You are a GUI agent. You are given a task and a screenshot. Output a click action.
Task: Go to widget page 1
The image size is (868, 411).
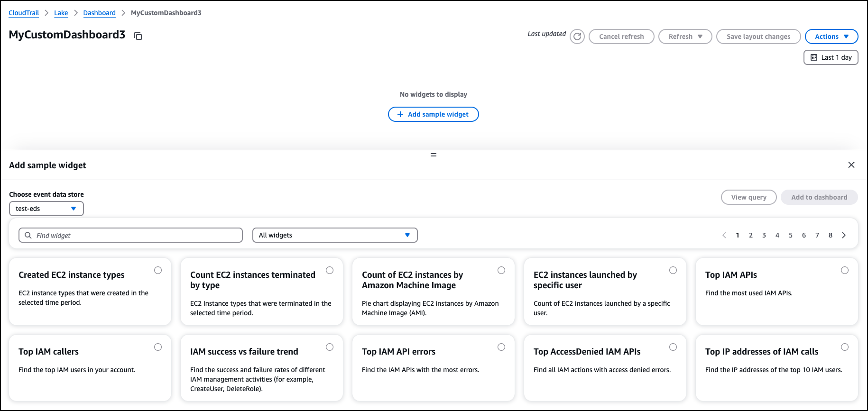[738, 235]
